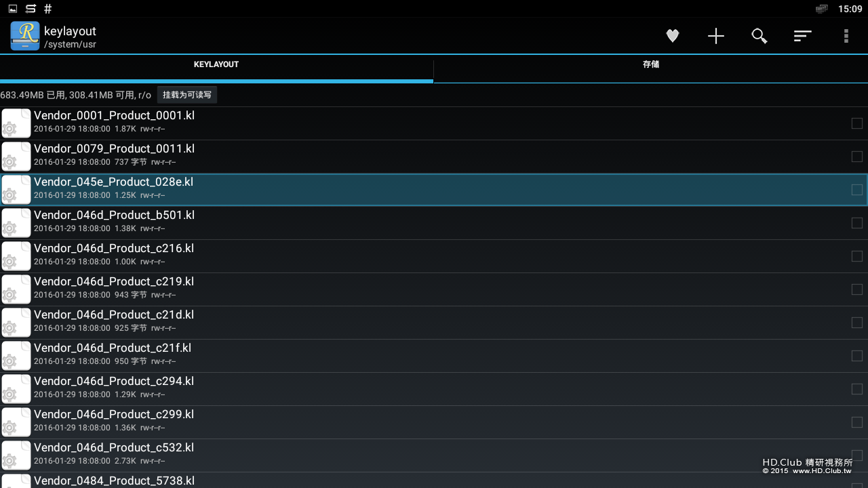Screen dimensions: 868x488
Task: Open the Root Explorer app icon
Action: [x=25, y=36]
